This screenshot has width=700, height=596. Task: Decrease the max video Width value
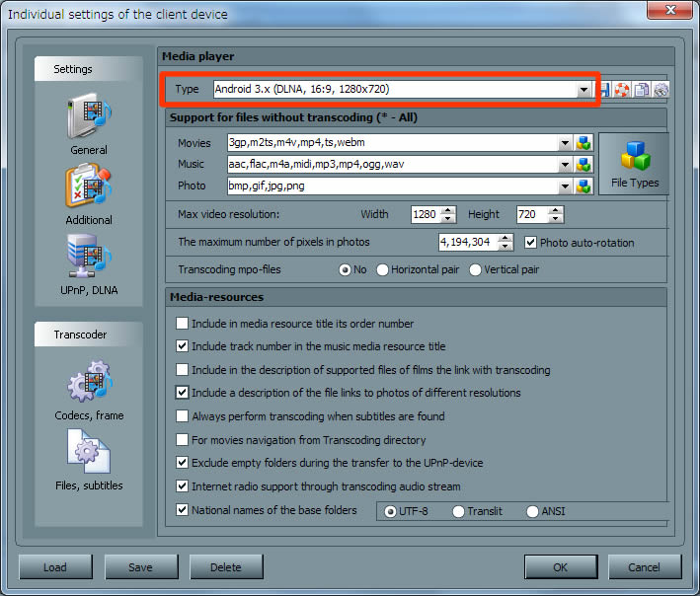[448, 219]
